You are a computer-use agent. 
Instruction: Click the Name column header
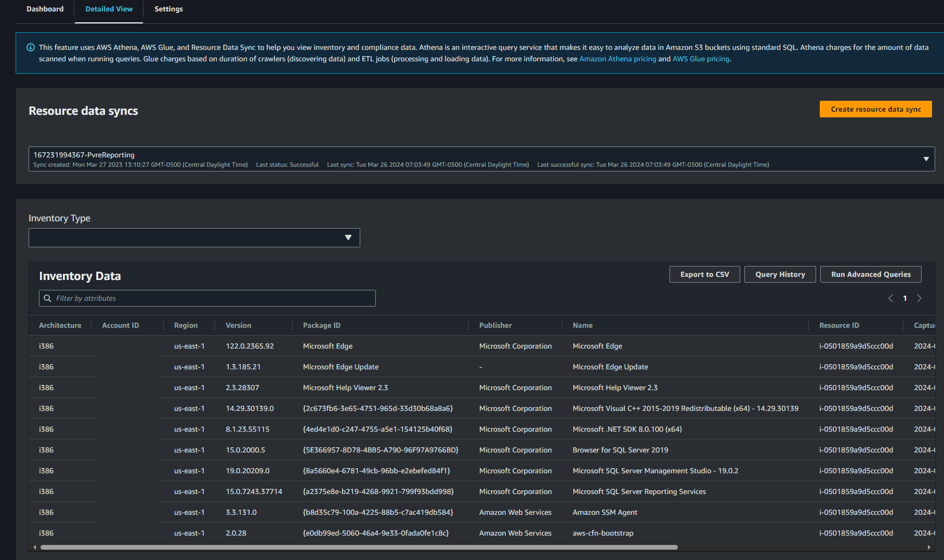583,325
